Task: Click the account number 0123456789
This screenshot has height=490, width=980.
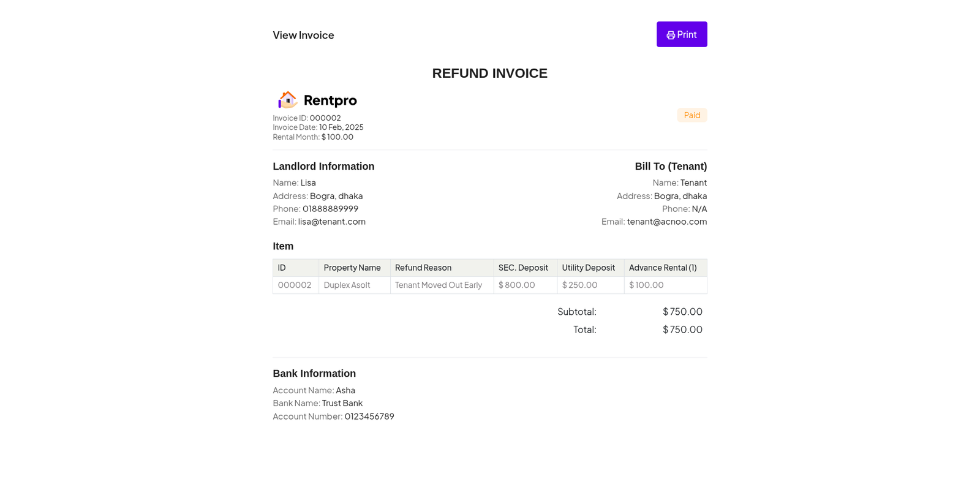Action: tap(369, 417)
